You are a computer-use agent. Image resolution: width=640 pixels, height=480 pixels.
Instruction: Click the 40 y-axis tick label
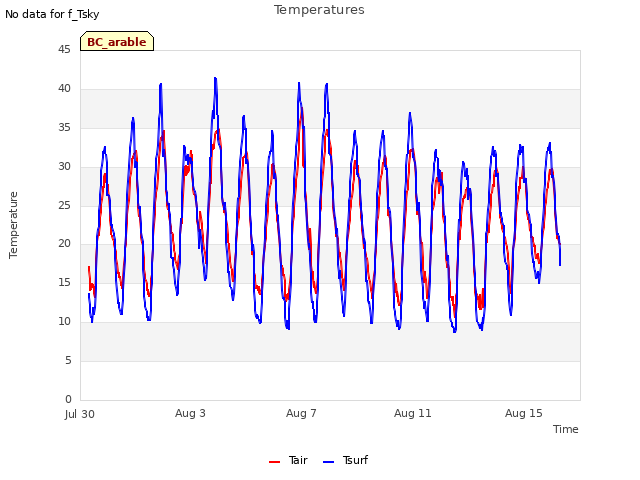point(64,88)
